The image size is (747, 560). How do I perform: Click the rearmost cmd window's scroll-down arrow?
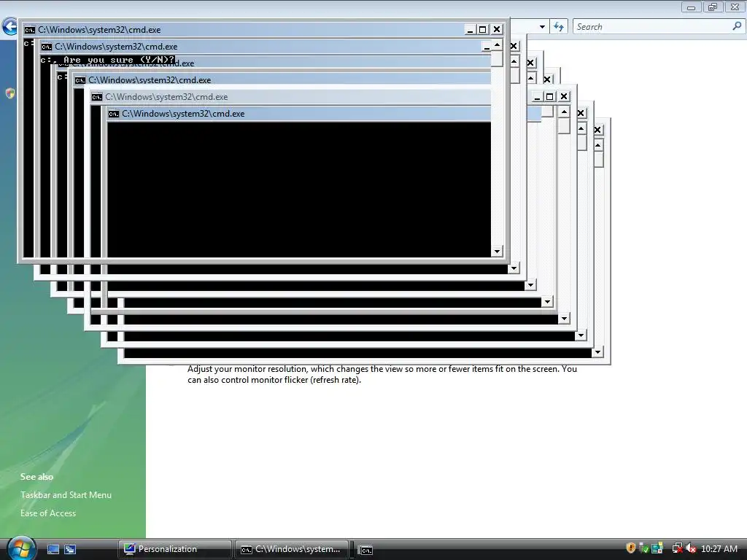click(598, 352)
